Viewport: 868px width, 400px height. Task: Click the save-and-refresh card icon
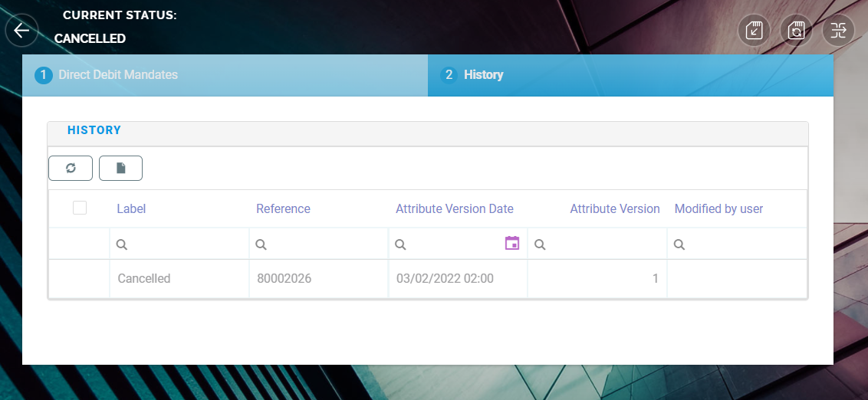pos(797,31)
